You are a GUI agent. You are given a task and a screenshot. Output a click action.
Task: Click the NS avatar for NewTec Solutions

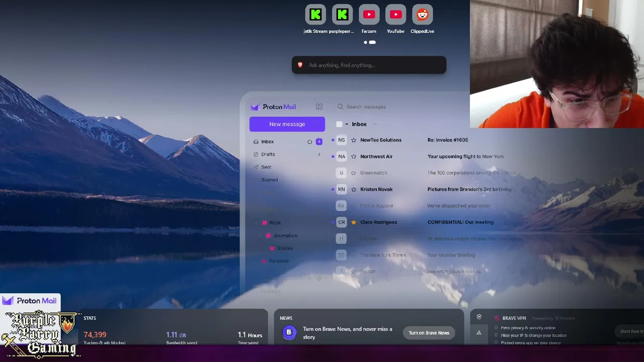pos(342,140)
